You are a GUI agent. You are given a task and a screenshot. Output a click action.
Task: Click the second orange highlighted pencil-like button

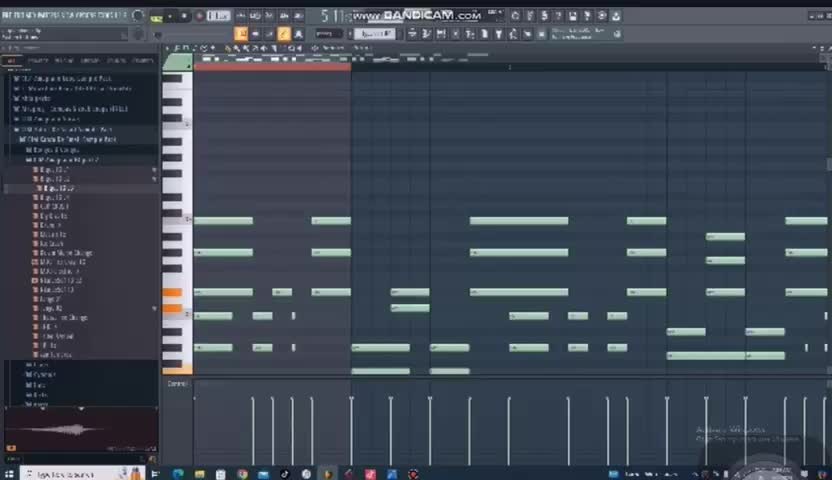(284, 34)
